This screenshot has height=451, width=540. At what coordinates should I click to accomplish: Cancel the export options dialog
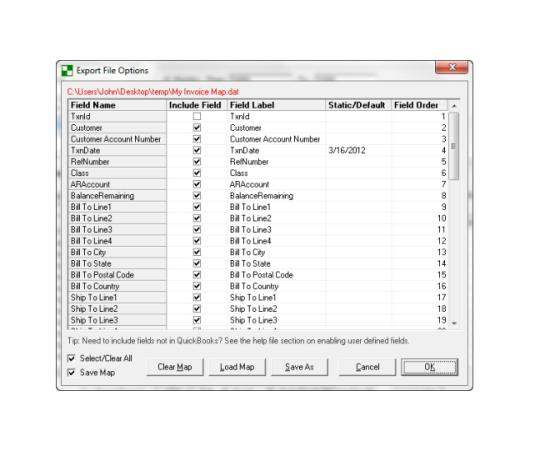tap(367, 367)
